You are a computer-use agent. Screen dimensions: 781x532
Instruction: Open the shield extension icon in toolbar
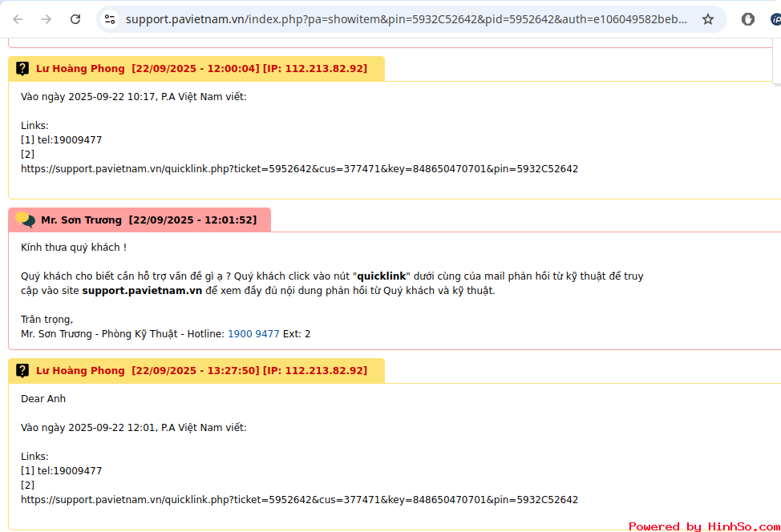click(747, 19)
